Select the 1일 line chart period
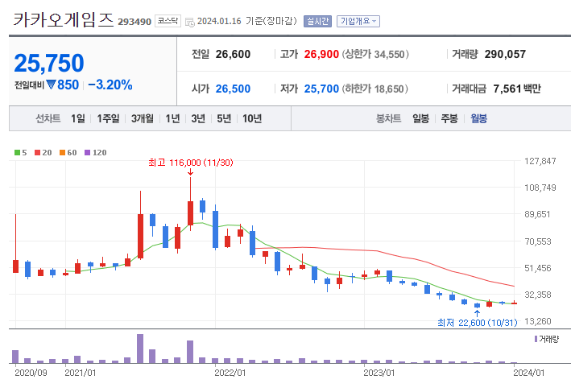This screenshot has height=392, width=571. coord(78,118)
